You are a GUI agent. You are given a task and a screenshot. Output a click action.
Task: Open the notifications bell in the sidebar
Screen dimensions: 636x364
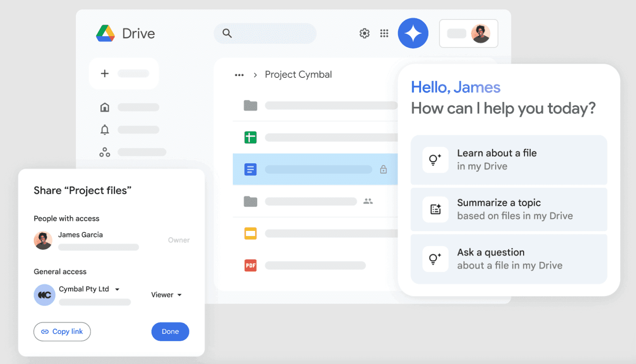tap(105, 130)
